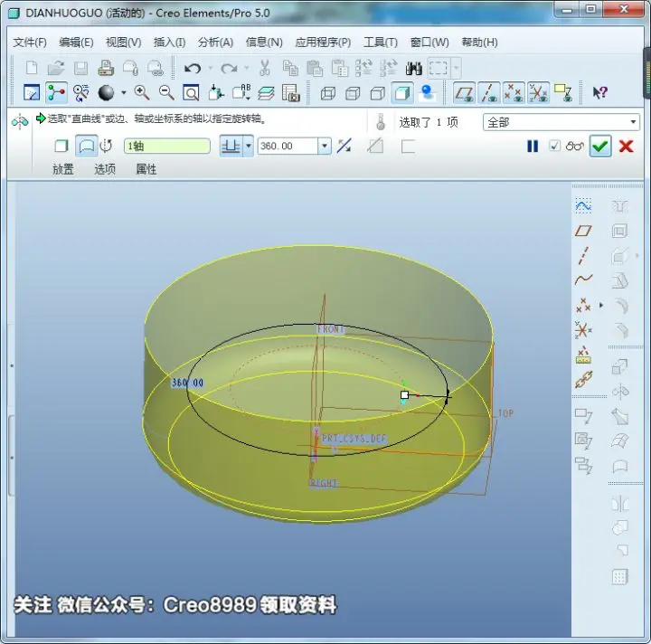Toggle datum axis display
Image resolution: width=651 pixels, height=644 pixels.
pyautogui.click(x=488, y=92)
